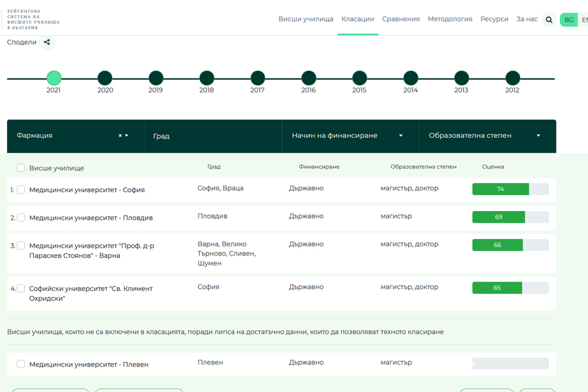
Task: Open Висши училища menu
Action: (x=306, y=19)
